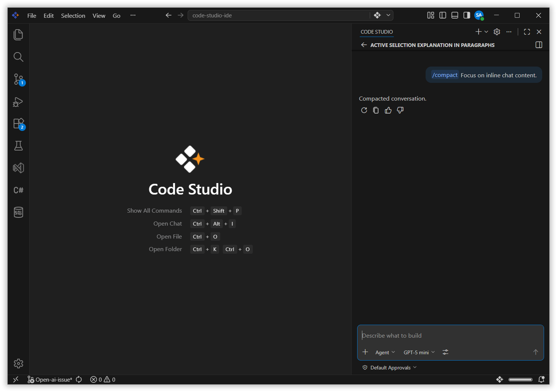Screen dimensions: 557x392
Task: Expand the chevron next to the new chat plus
Action: 486,32
